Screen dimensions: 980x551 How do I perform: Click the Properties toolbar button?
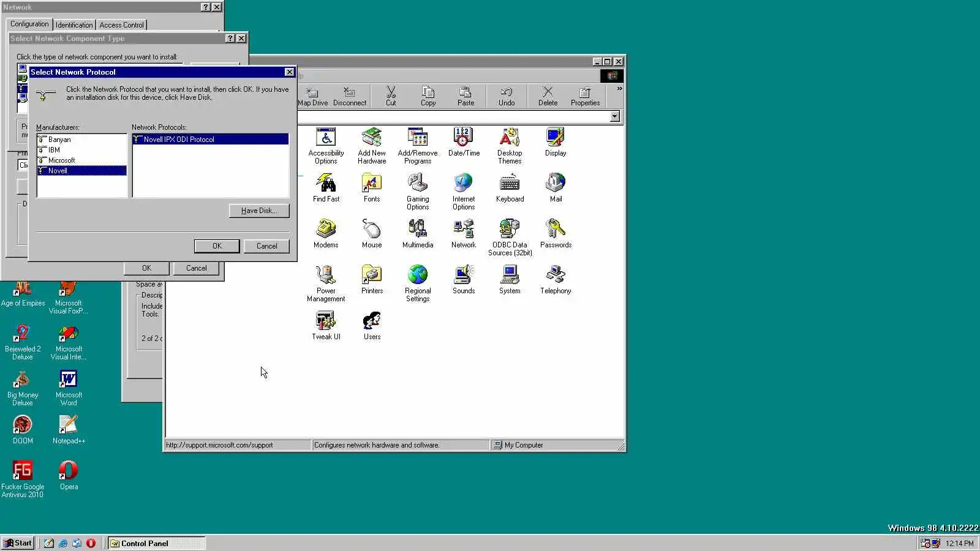click(x=585, y=96)
